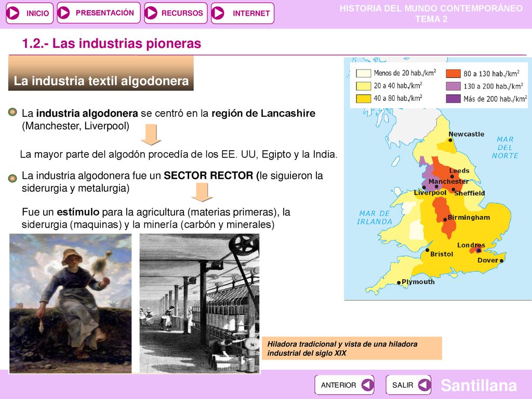The image size is (532, 399).
Task: Exit using the SALIR label
Action: (x=403, y=385)
